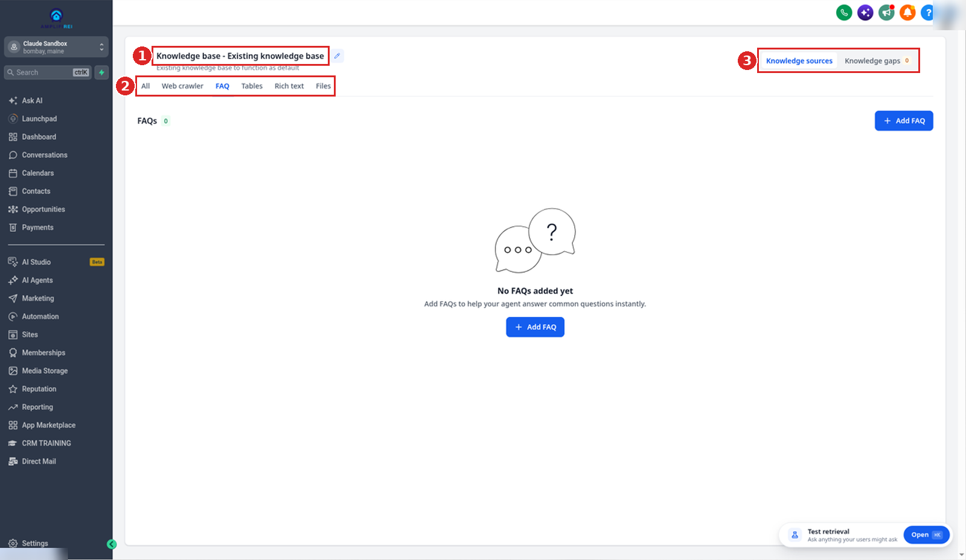
Task: Switch to the Web crawler tab
Action: click(x=182, y=86)
